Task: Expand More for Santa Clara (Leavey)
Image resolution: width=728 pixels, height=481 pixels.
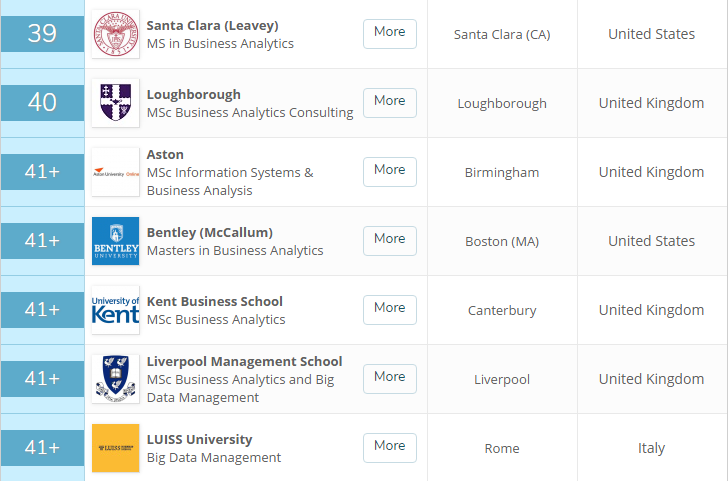Action: (389, 32)
